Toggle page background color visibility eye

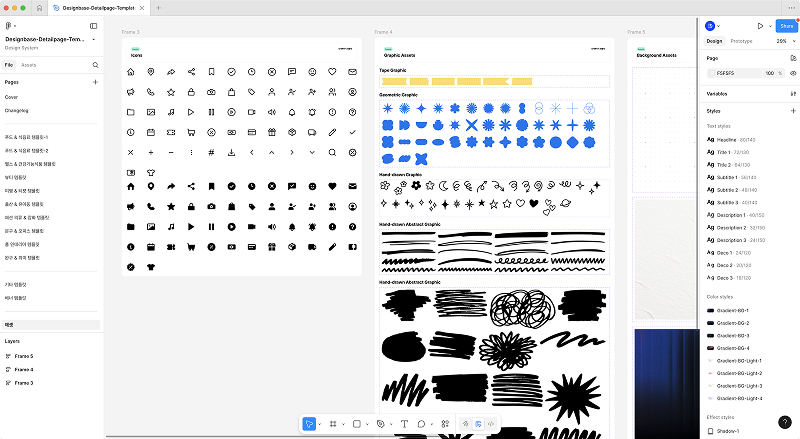click(x=793, y=73)
